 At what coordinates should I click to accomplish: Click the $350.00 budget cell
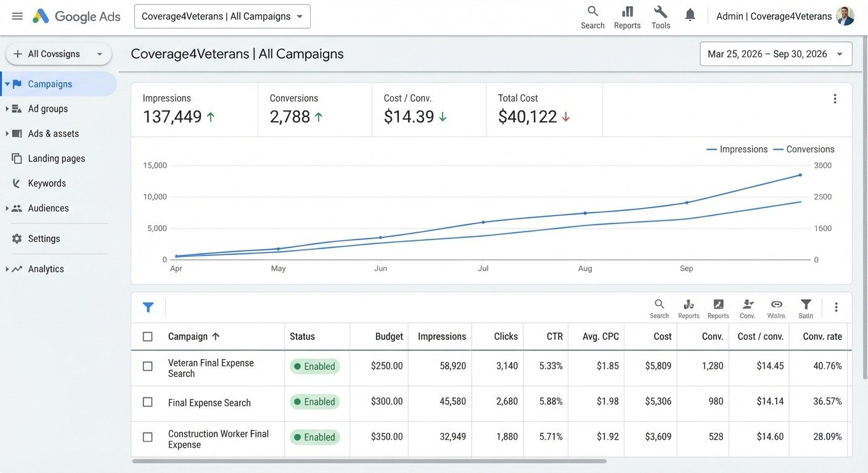pos(387,437)
